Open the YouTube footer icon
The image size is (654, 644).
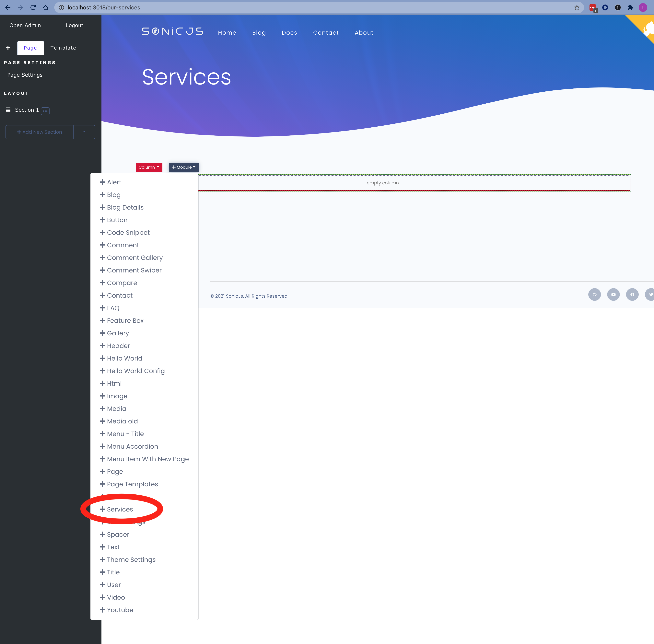pos(613,294)
